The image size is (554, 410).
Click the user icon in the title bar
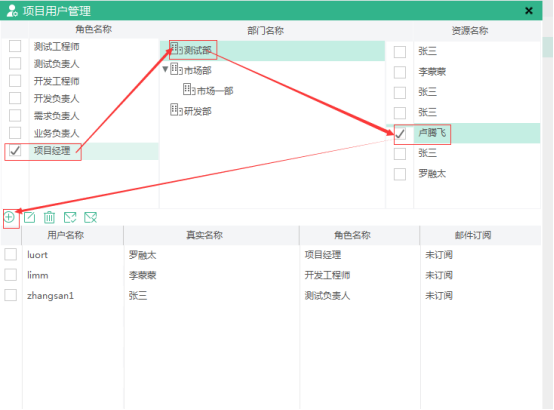click(12, 11)
